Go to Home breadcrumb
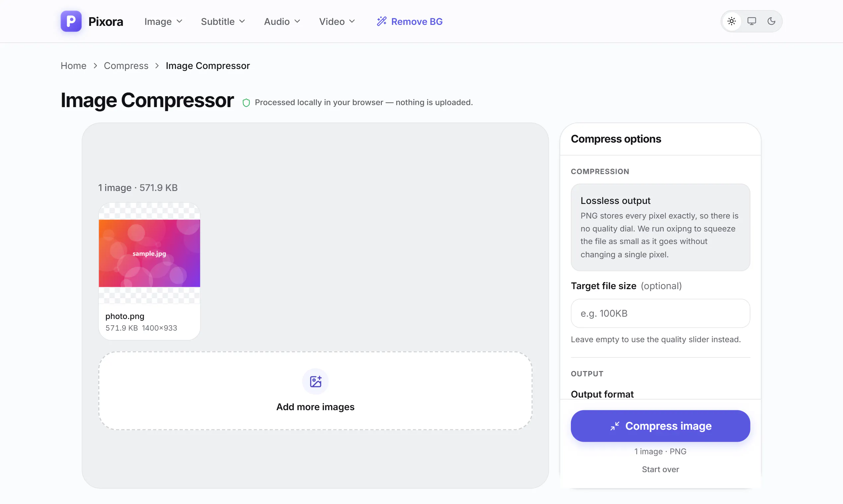 73,66
